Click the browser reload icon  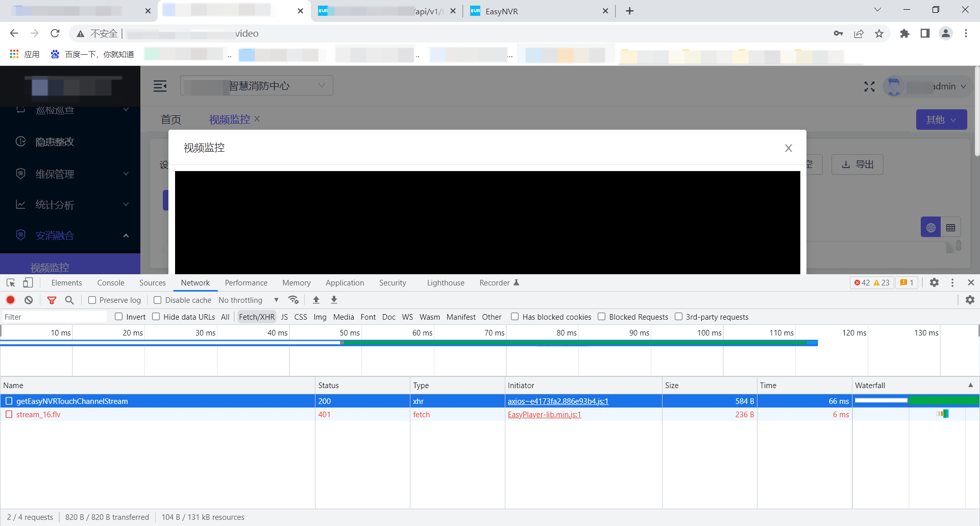[x=55, y=33]
